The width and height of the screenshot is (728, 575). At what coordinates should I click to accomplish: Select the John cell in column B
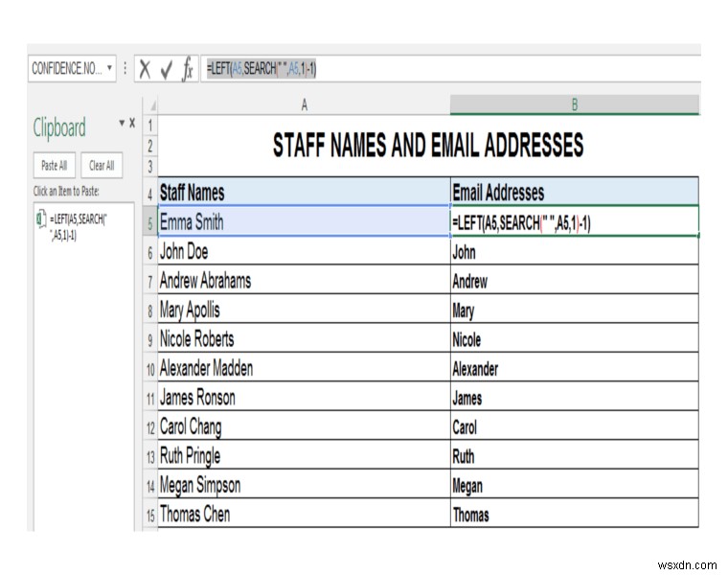(575, 251)
